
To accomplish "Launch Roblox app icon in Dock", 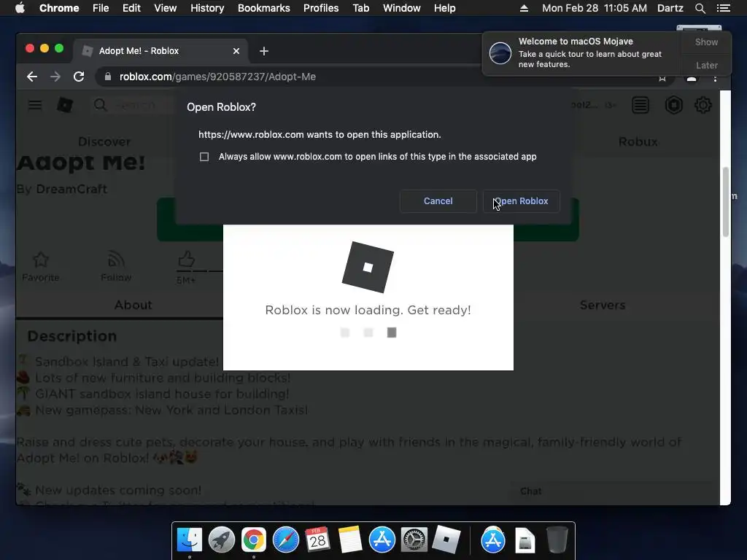I will pyautogui.click(x=446, y=540).
